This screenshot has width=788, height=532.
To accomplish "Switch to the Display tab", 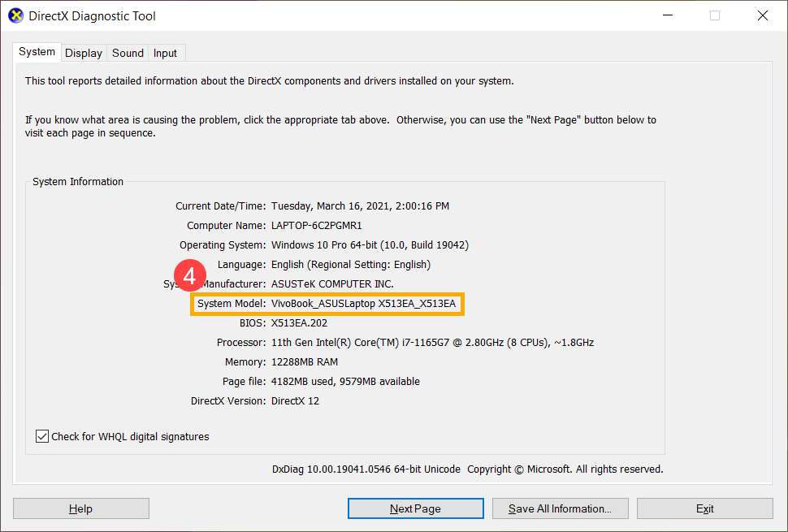I will click(84, 53).
